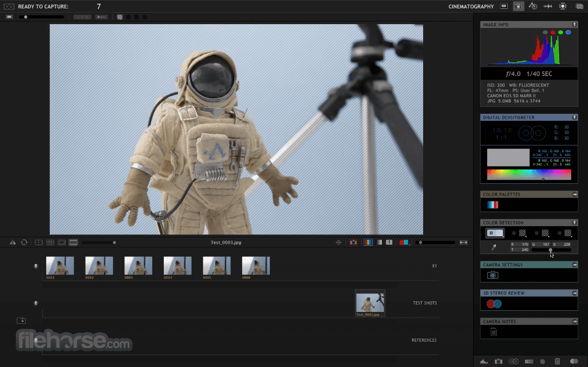Select the eyedropper in Color Detection panel
This screenshot has width=588, height=367.
pyautogui.click(x=493, y=246)
